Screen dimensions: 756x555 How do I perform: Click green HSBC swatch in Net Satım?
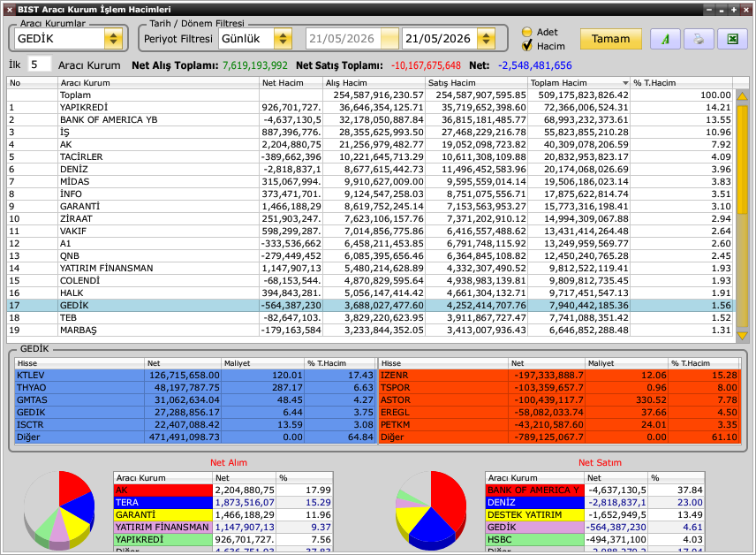(534, 540)
